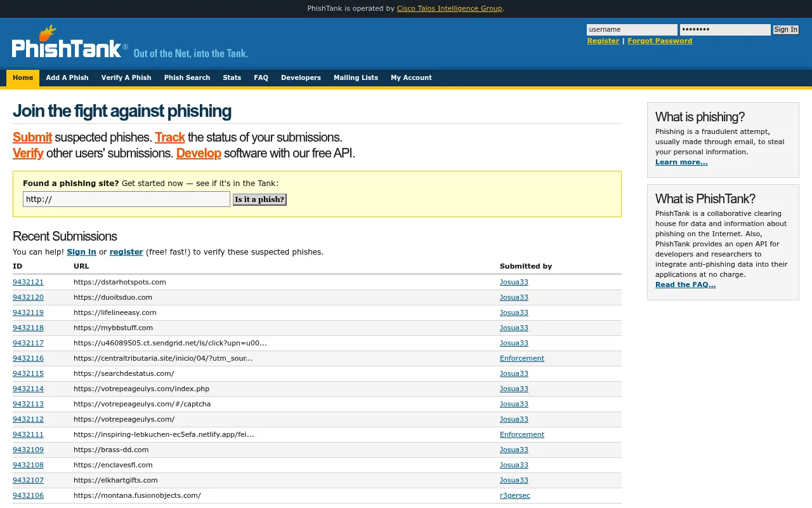The image size is (812, 508).
Task: Open submission ID 9432118
Action: 28,328
